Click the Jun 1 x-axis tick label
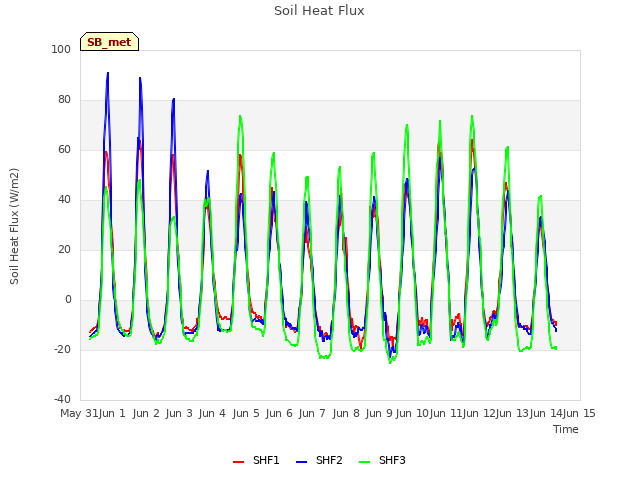This screenshot has width=640, height=480. pos(112,413)
